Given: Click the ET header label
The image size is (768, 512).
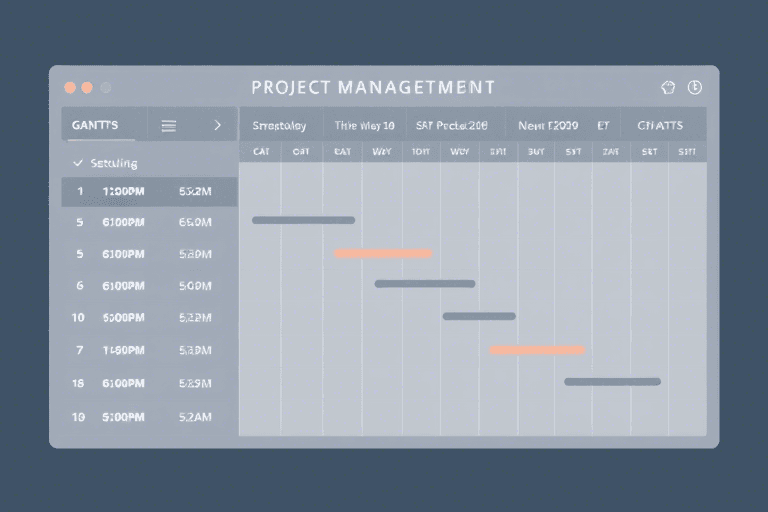Looking at the screenshot, I should pos(603,126).
